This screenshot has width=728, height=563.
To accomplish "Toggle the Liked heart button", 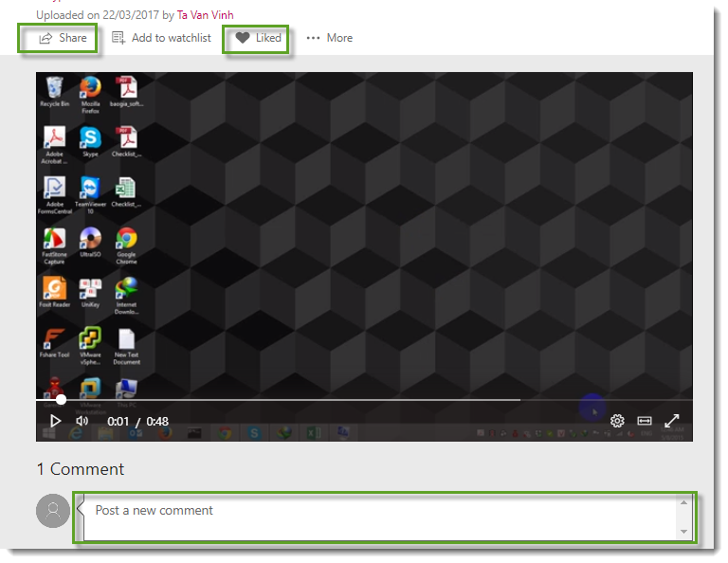I will (258, 38).
